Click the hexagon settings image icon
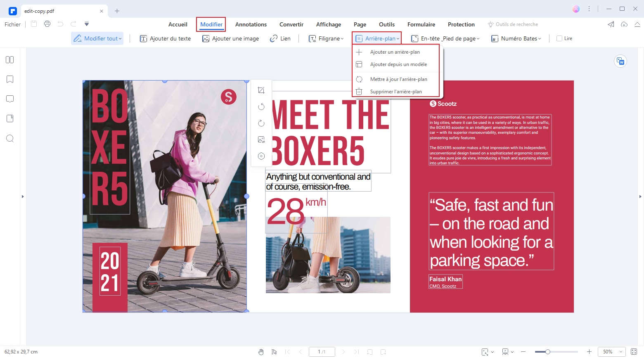 [261, 156]
